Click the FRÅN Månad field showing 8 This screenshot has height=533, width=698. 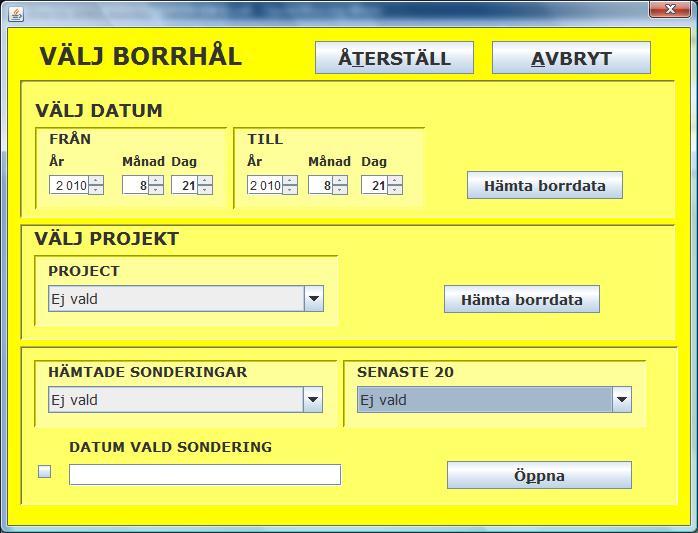[136, 185]
